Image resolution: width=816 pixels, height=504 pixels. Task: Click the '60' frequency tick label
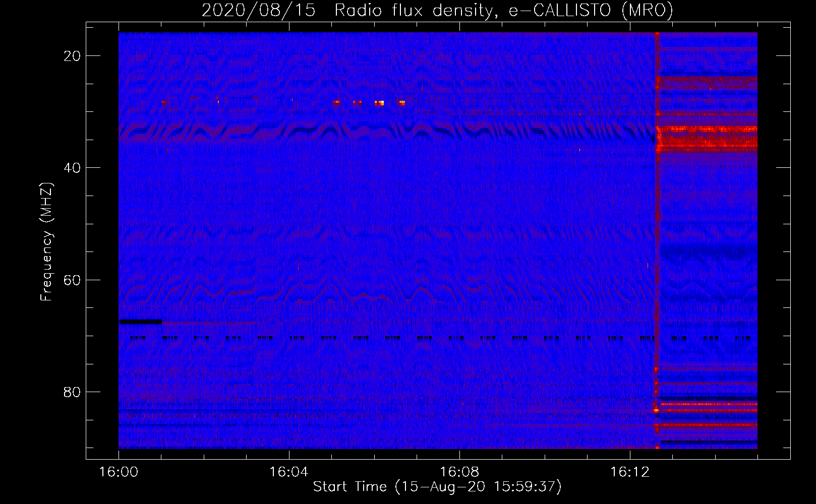coord(73,280)
